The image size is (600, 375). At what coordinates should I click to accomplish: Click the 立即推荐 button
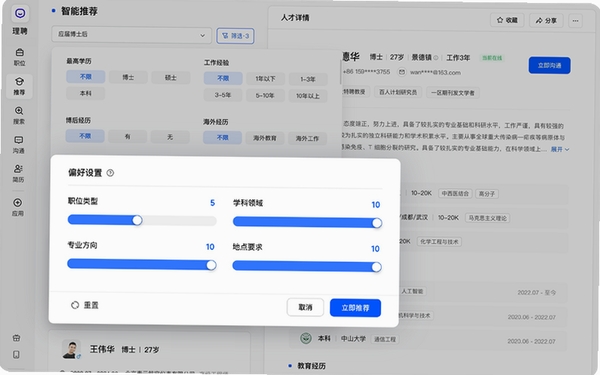tap(355, 308)
